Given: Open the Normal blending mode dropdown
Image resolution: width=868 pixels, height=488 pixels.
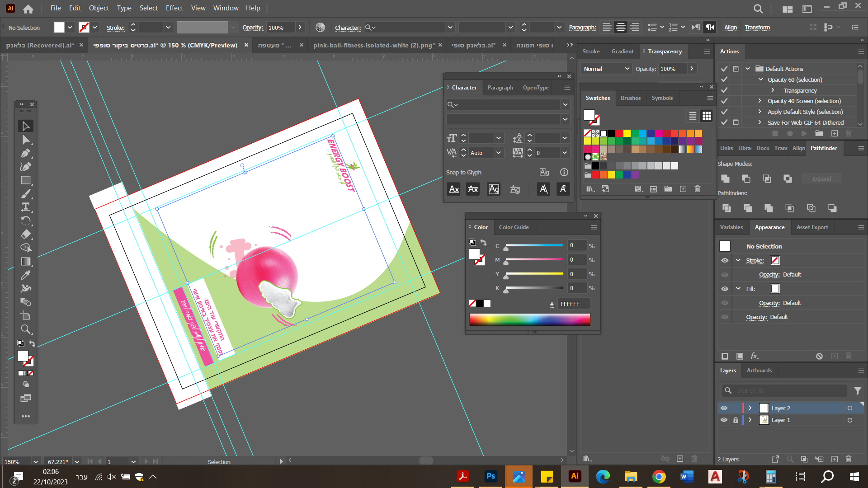Looking at the screenshot, I should click(606, 69).
